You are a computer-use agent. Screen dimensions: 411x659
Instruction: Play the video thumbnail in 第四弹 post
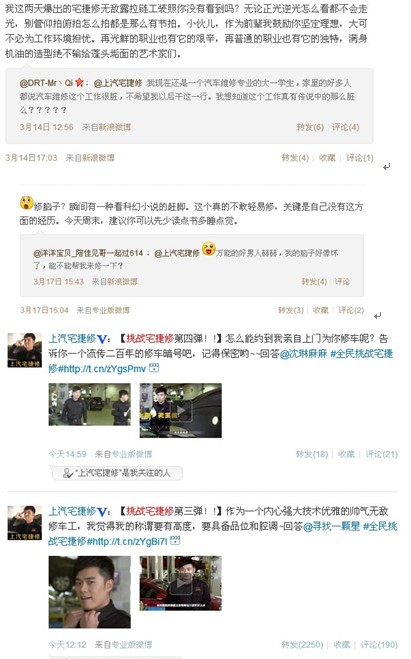tap(181, 410)
